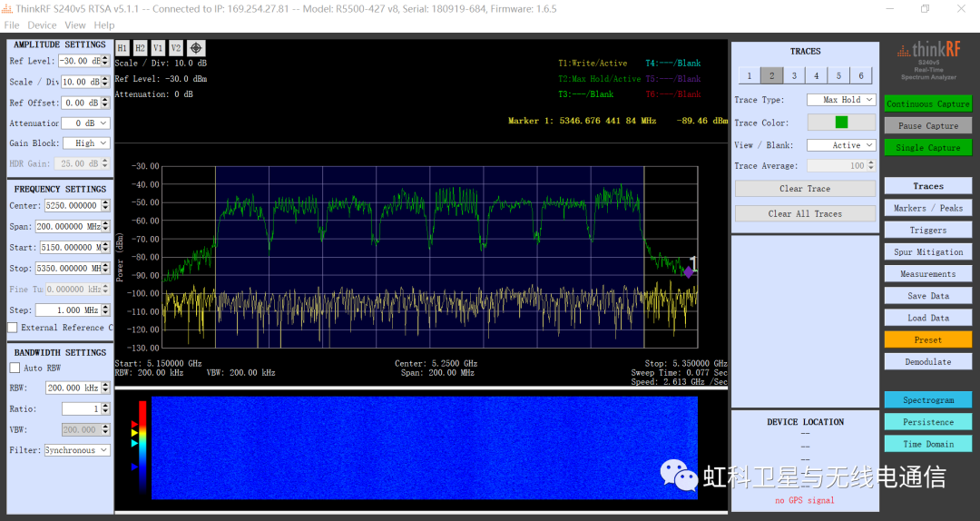Open the Device menu

coord(42,25)
